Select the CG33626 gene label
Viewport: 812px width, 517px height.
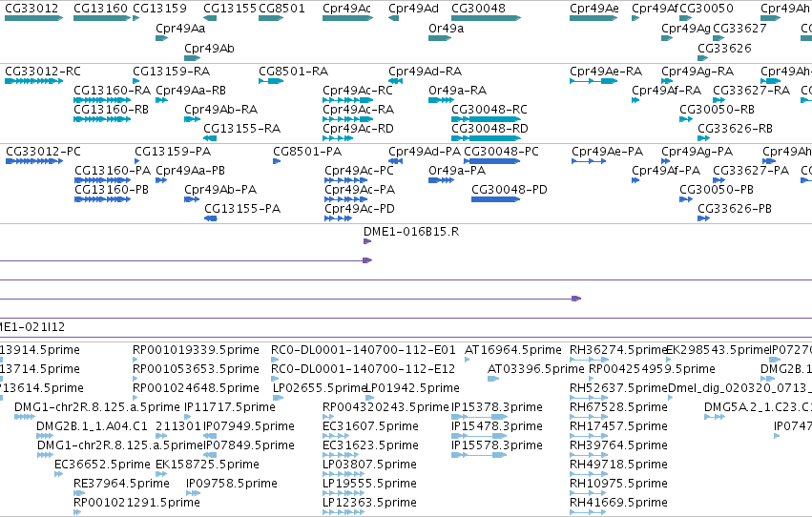tap(724, 49)
